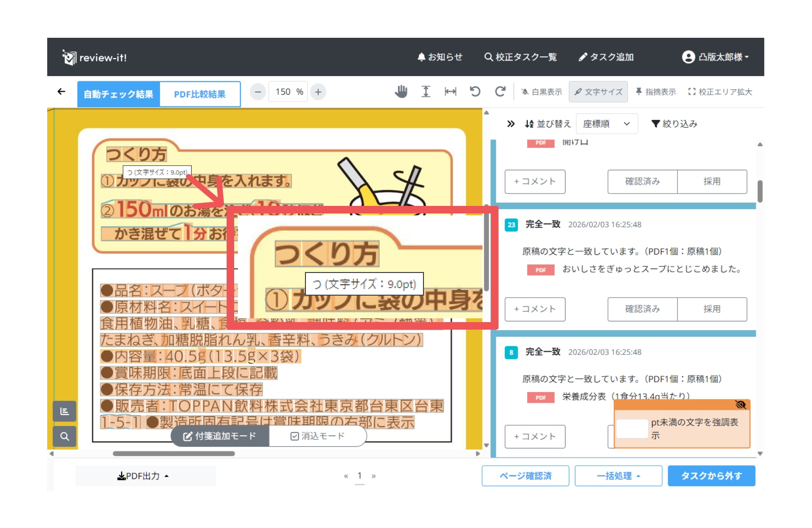Switch to the PDF比較結果 tab
This screenshot has height=528, width=812.
tap(200, 94)
